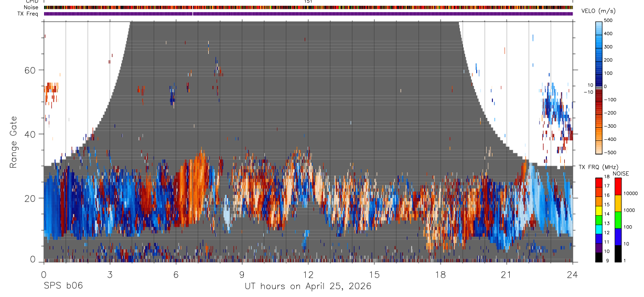
Task: Click the '9' hour tick label on time axis
Action: click(242, 274)
